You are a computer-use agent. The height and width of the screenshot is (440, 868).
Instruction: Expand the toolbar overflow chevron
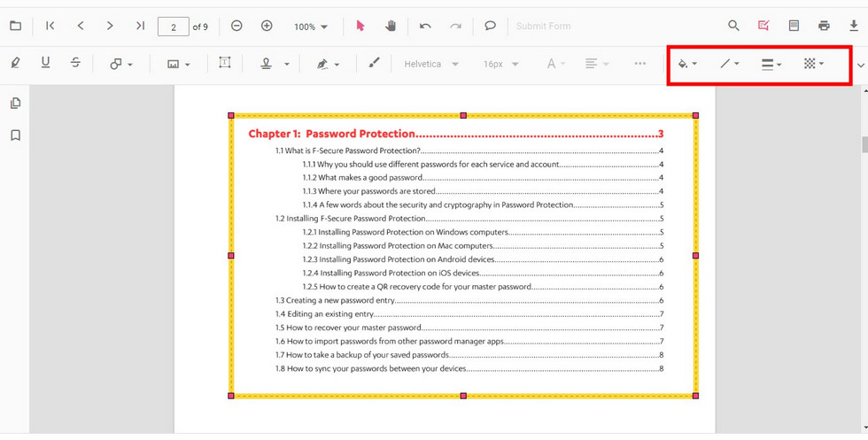[x=860, y=66]
